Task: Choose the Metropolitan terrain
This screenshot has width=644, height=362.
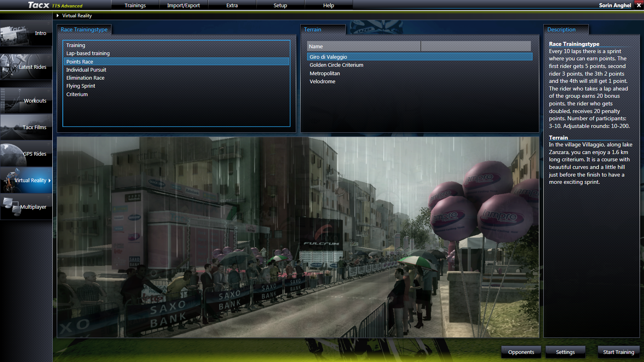Action: 419,73
